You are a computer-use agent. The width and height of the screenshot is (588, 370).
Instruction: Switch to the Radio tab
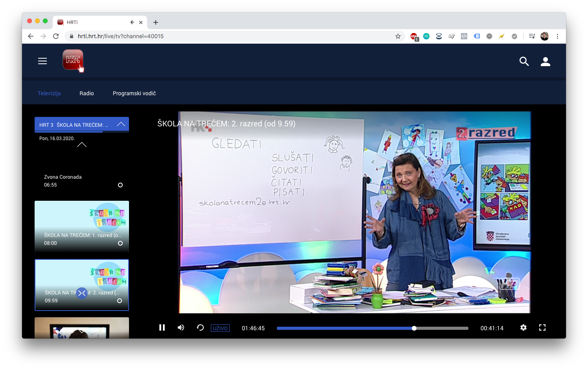[x=87, y=93]
